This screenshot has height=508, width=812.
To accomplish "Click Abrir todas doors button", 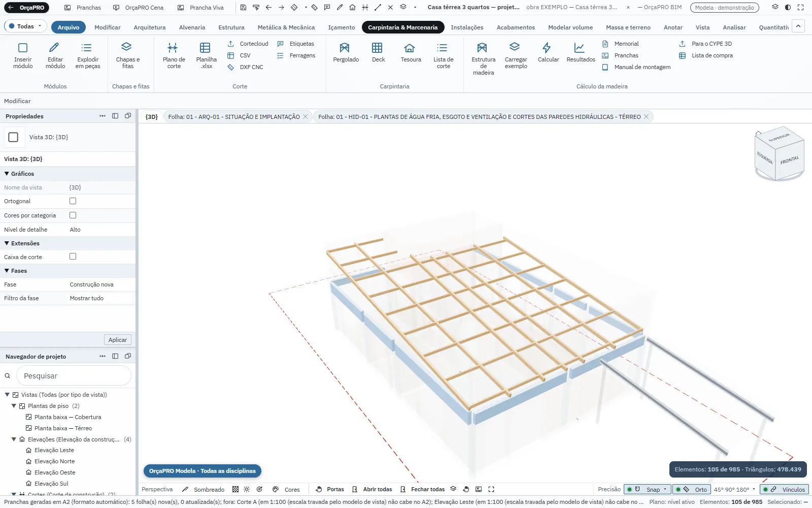I will (x=372, y=490).
